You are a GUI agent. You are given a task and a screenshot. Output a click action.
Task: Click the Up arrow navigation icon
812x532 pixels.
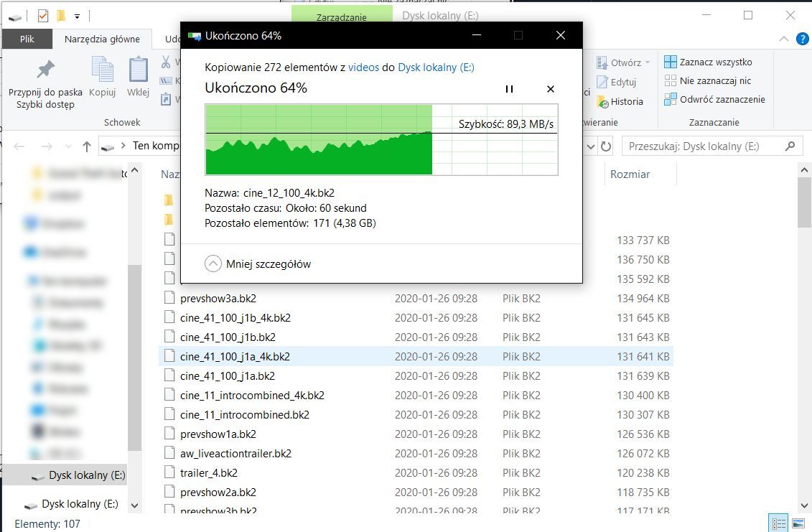[87, 146]
